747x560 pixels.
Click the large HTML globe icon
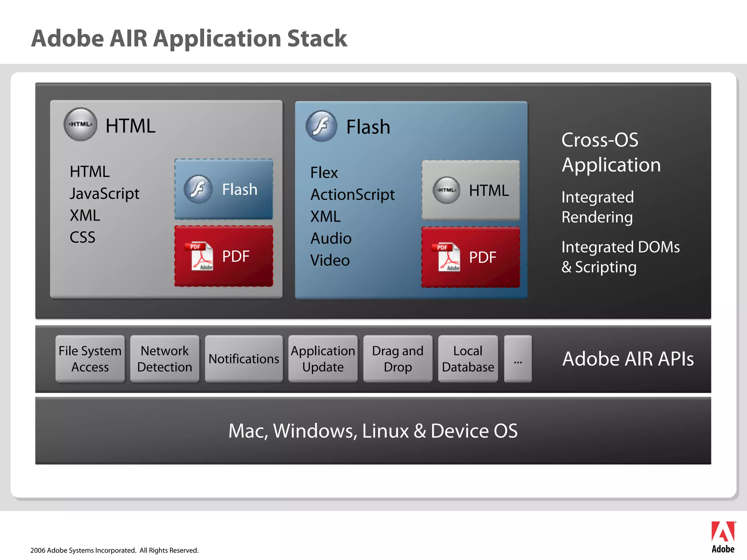[80, 124]
